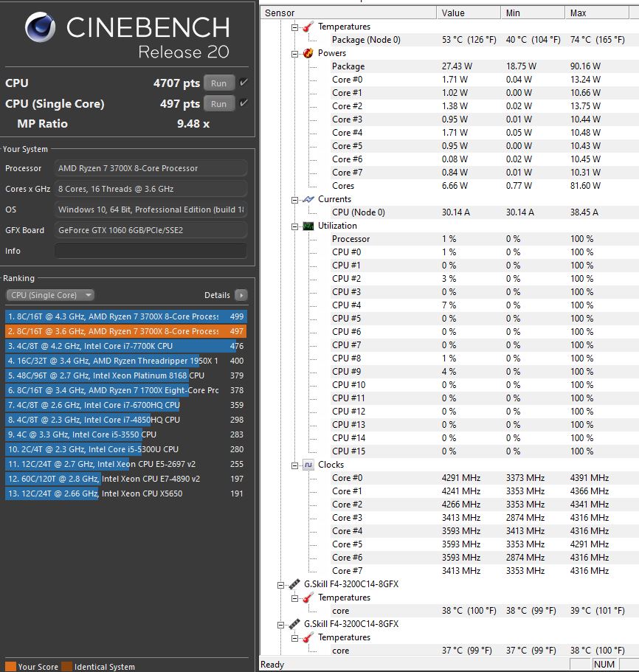The height and width of the screenshot is (672, 639).
Task: Run the CPU multi-core benchmark
Action: [219, 83]
